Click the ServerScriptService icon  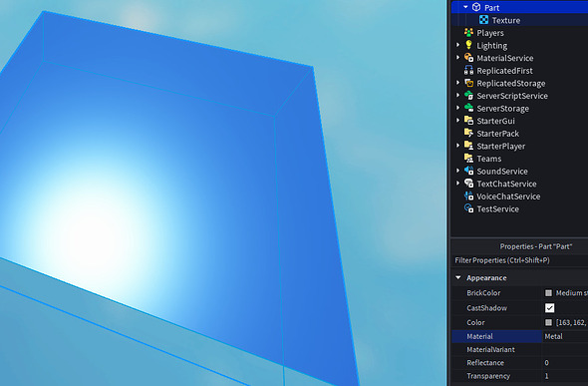[x=468, y=96]
